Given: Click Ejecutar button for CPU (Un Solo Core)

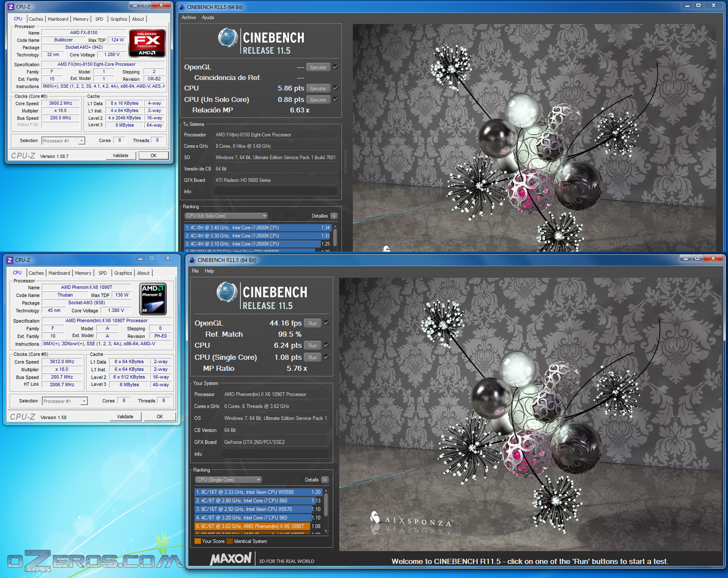Looking at the screenshot, I should click(x=318, y=100).
